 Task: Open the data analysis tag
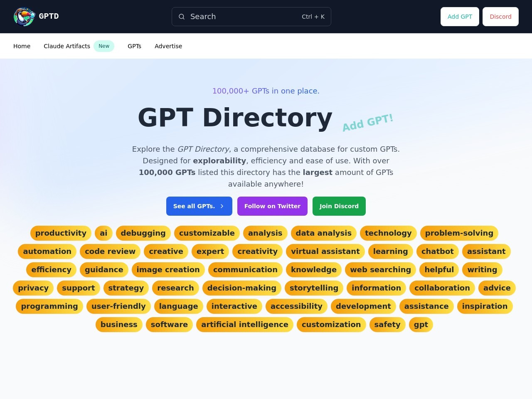pos(324,233)
